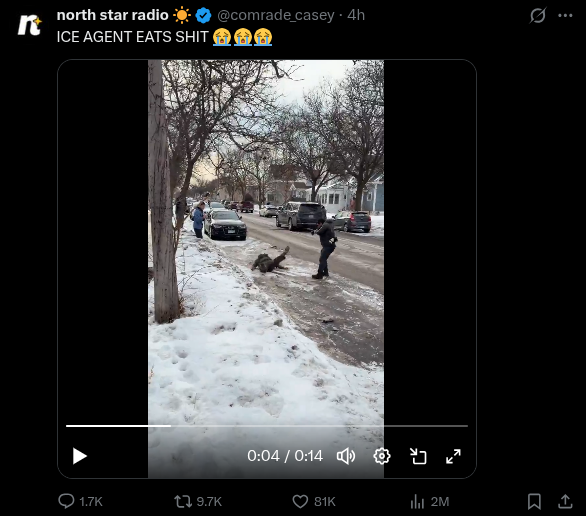Viewport: 586px width, 516px height.
Task: Share this post
Action: (565, 501)
